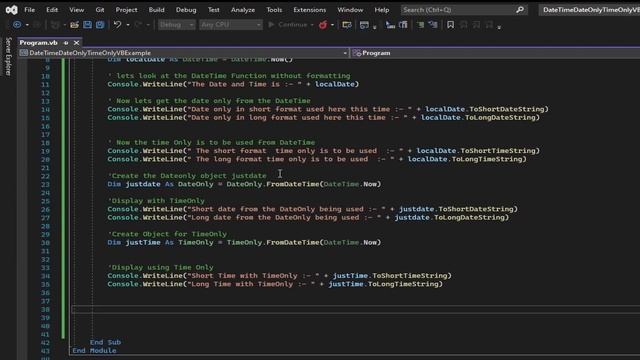Open the Window menu
The width and height of the screenshot is (640, 360).
point(350,10)
